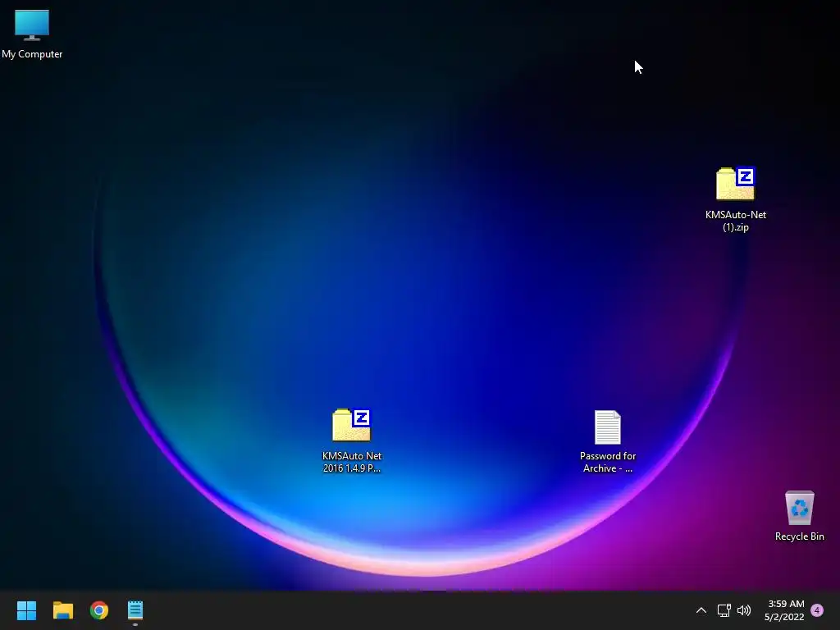Click the 'KMSAuto-Net (1).zip' label text

tap(736, 221)
